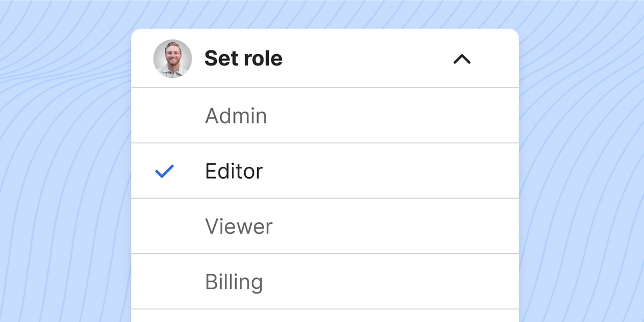644x322 pixels.
Task: Click the empty check area left of Viewer
Action: [x=164, y=226]
